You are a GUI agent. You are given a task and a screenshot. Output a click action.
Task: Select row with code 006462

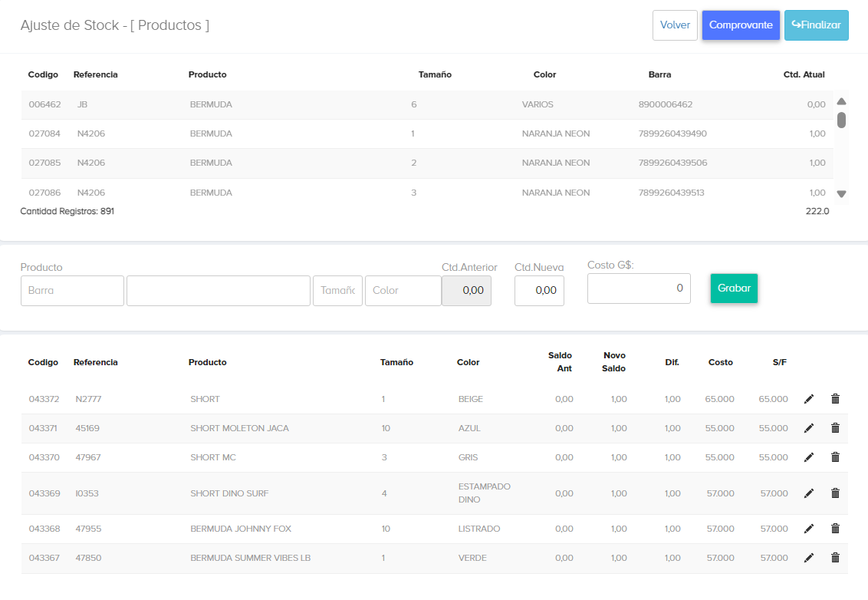(427, 104)
